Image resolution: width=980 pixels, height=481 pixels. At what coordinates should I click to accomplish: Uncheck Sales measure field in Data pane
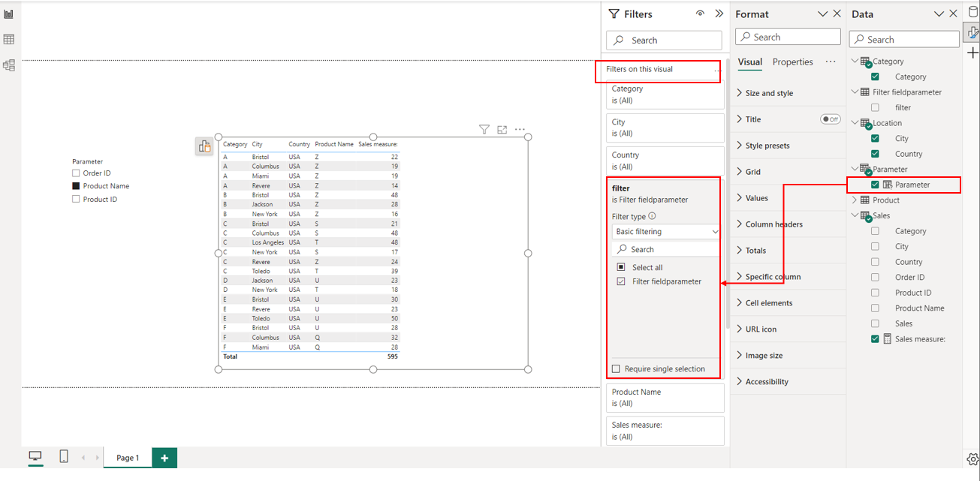point(875,339)
